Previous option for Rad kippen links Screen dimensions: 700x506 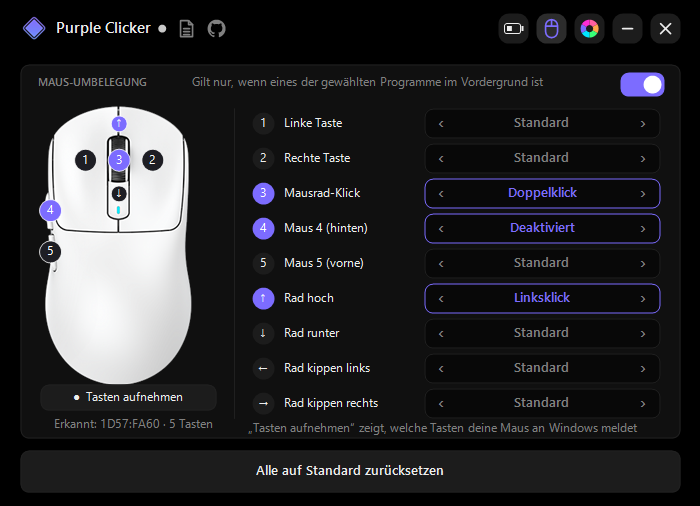point(441,369)
